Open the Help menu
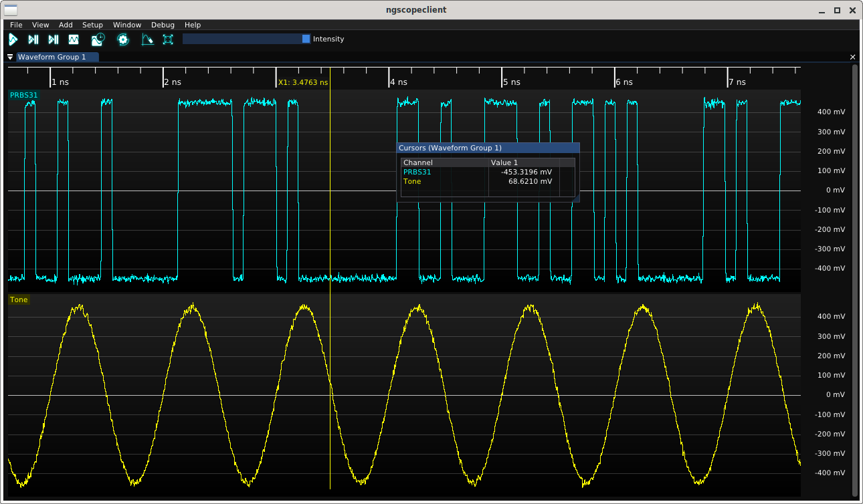This screenshot has width=863, height=504. coord(193,25)
